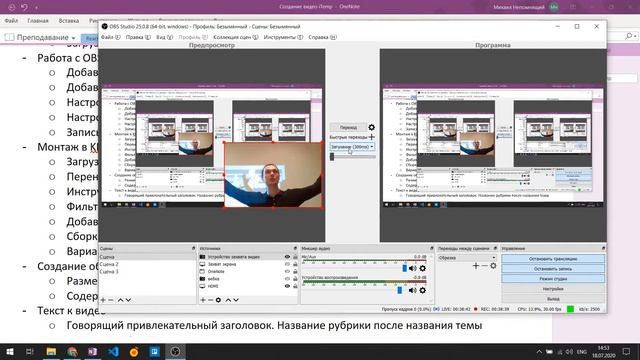Toggle visibility of OneNote source
The height and width of the screenshot is (360, 640).
pos(287,271)
